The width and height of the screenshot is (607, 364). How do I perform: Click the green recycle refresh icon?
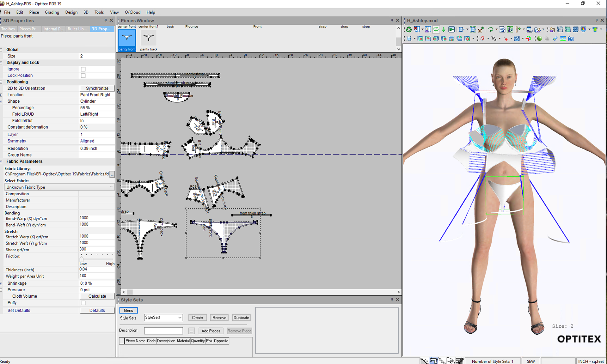tap(409, 29)
